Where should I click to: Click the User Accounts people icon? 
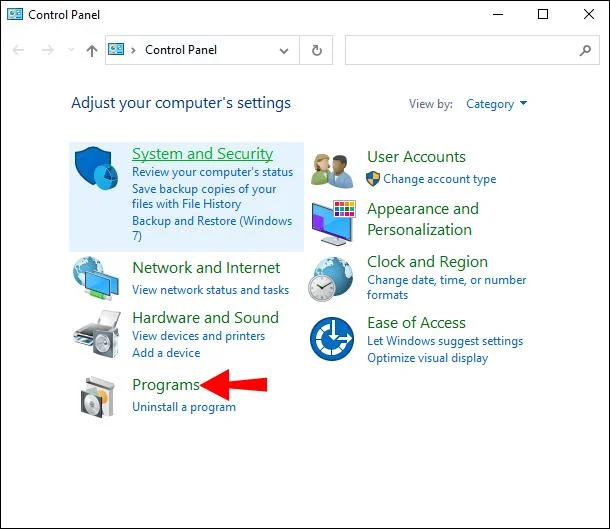pos(332,171)
